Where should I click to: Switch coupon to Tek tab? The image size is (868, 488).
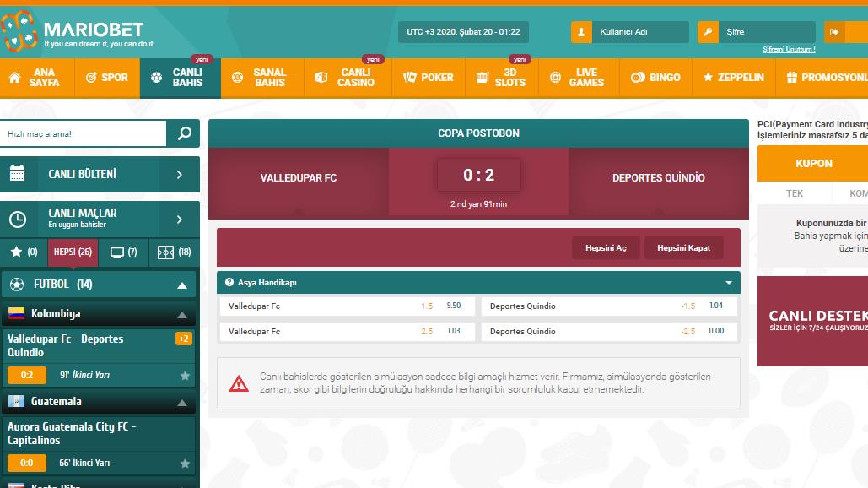click(795, 193)
